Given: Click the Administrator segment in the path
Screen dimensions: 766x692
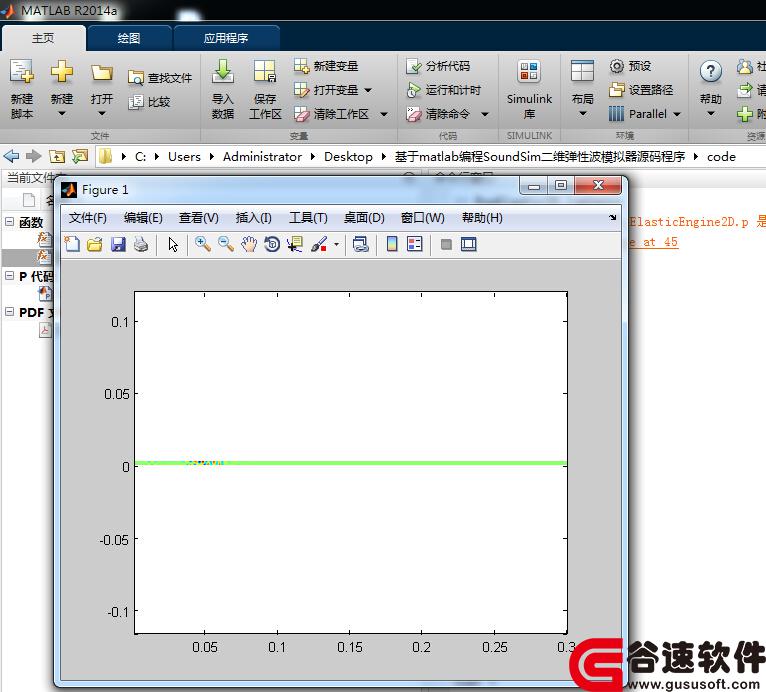Looking at the screenshot, I should tap(262, 157).
